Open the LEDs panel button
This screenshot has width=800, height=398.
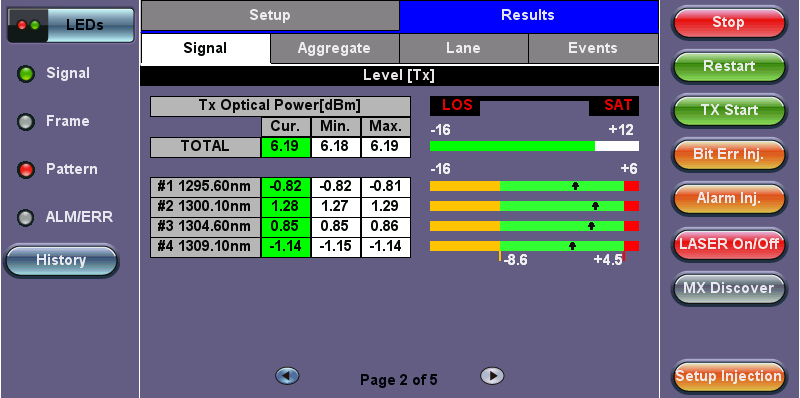(x=70, y=25)
